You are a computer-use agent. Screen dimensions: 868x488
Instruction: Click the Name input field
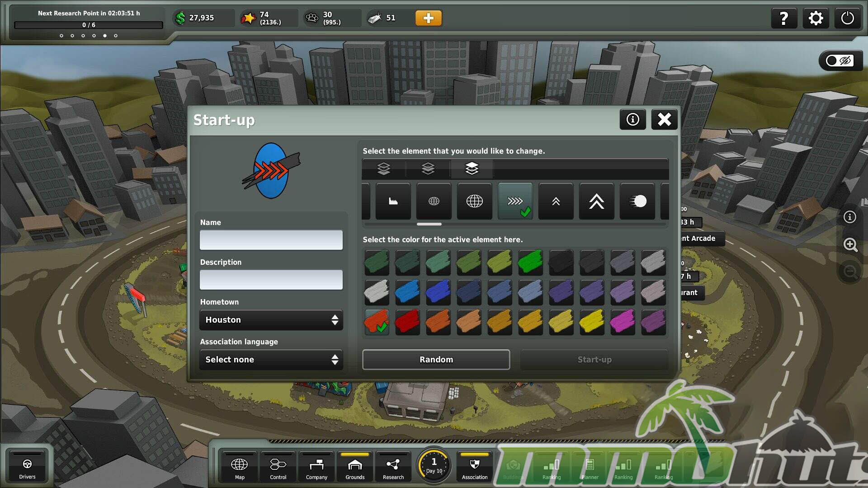(x=271, y=240)
